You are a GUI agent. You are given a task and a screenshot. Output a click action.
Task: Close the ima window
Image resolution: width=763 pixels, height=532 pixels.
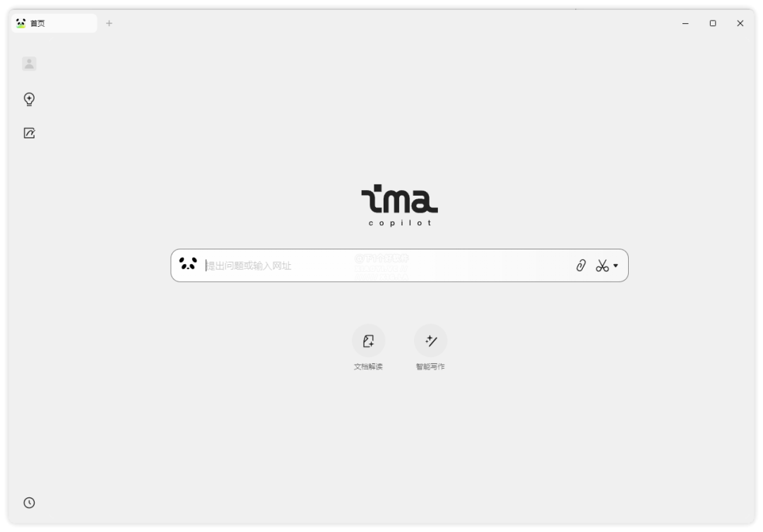point(740,23)
